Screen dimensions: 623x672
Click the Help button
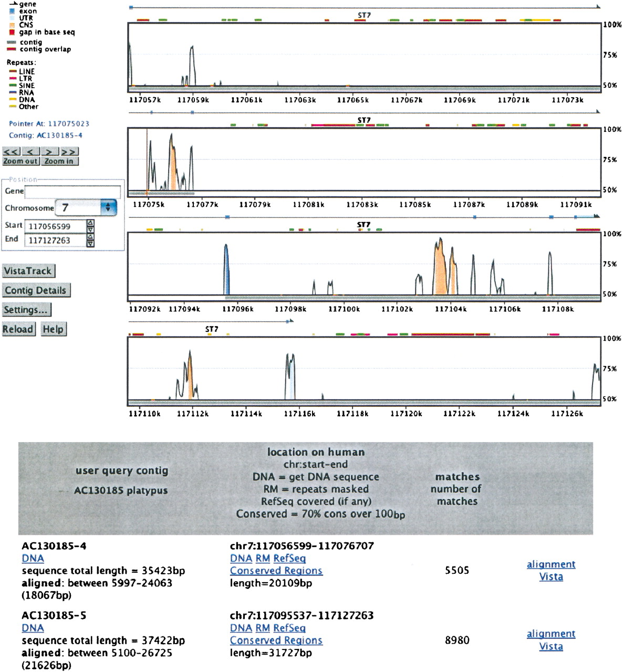[x=53, y=329]
